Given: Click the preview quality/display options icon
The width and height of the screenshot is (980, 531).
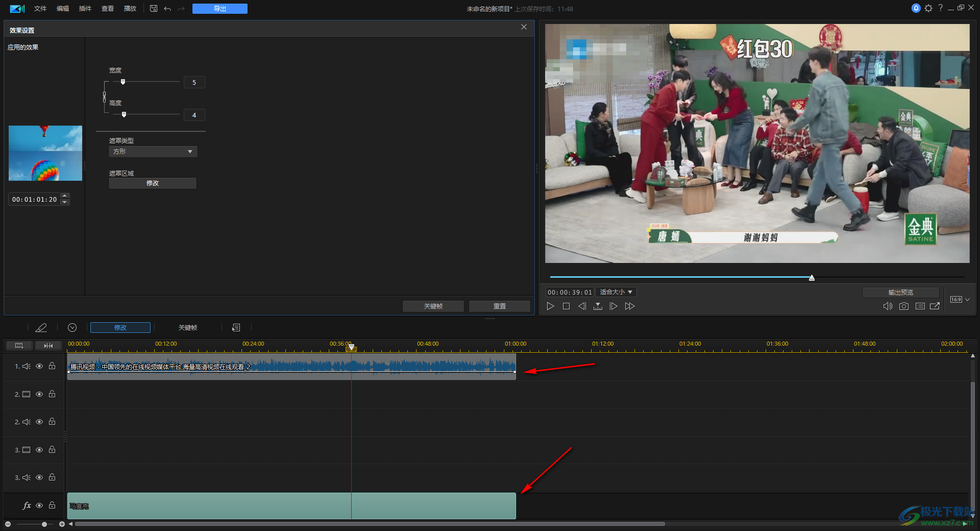Looking at the screenshot, I should click(x=920, y=306).
